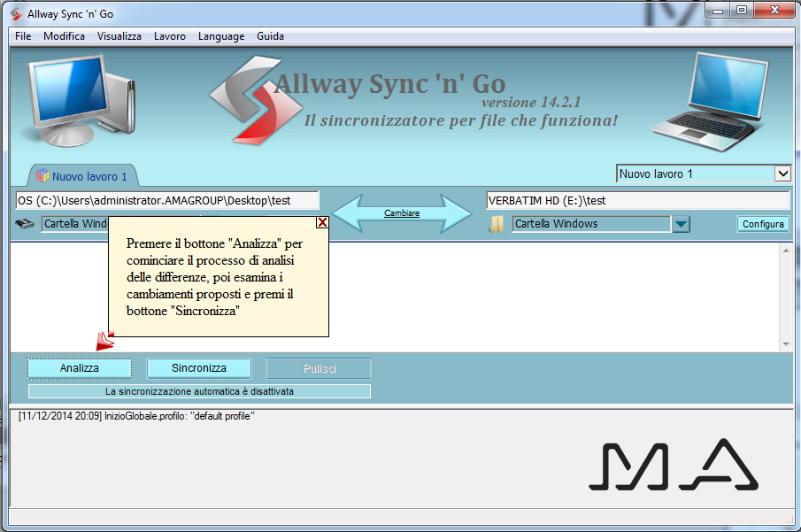Click the cube icon on Nuovo lavoro 1 tab
The width and height of the screenshot is (801, 532).
click(42, 175)
